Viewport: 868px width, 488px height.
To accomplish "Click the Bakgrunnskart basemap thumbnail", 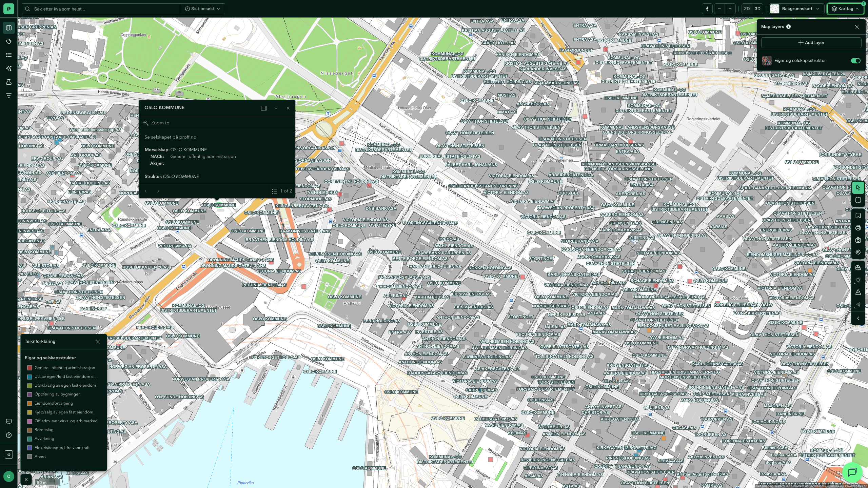I will click(x=775, y=9).
